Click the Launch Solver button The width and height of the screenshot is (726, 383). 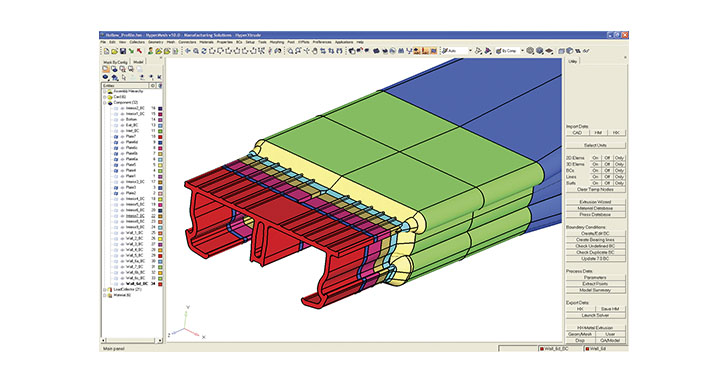595,315
